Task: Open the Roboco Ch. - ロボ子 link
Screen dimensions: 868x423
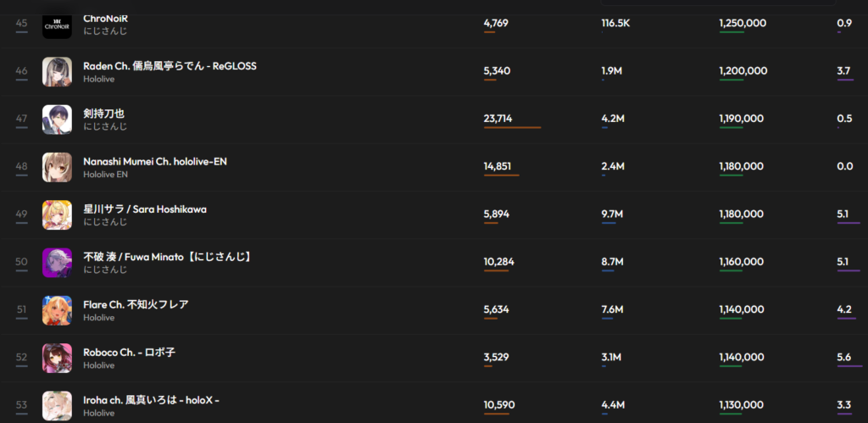Action: click(129, 352)
